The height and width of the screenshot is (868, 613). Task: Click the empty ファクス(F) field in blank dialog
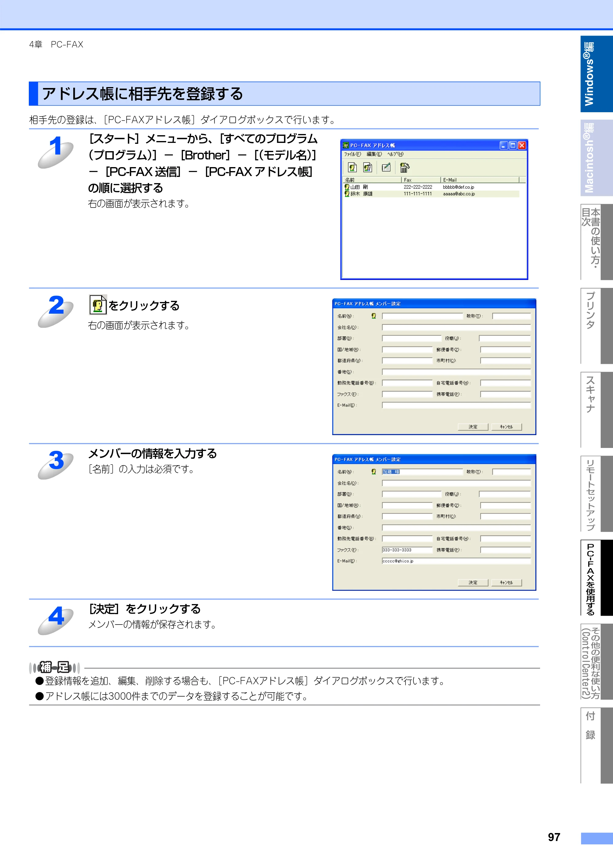point(407,394)
